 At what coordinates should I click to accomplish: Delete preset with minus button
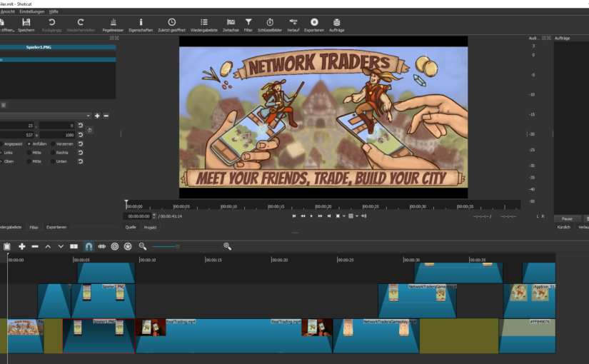[x=106, y=116]
